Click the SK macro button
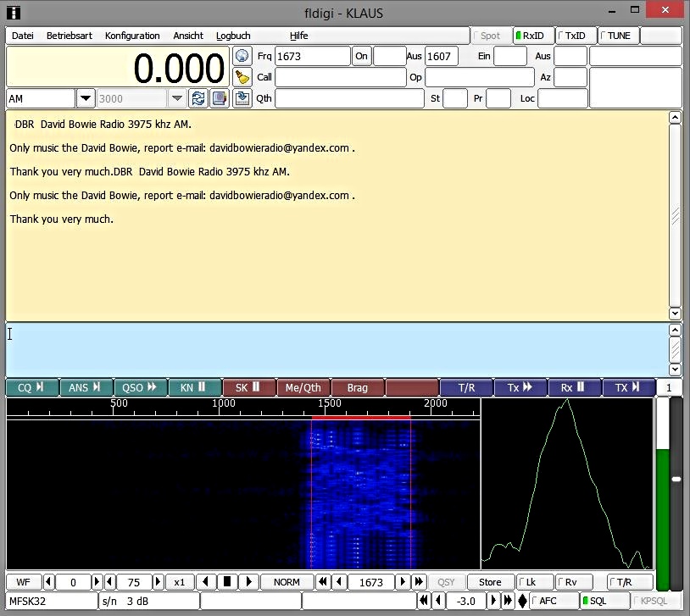The height and width of the screenshot is (616, 690). [249, 387]
